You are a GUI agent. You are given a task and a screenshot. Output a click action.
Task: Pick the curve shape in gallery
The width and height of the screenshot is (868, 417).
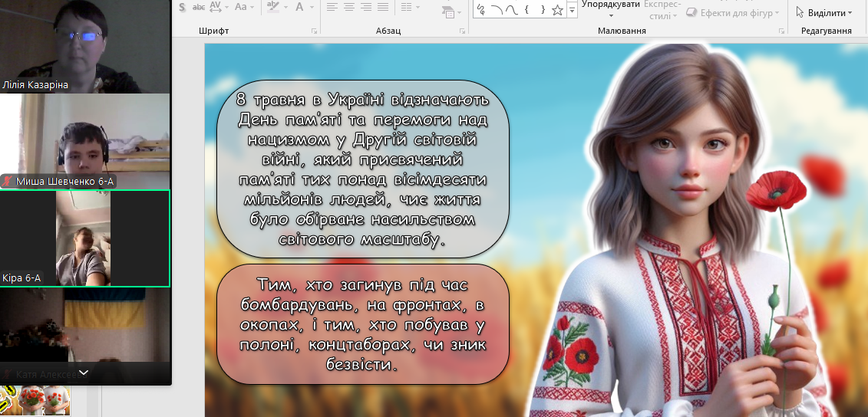tap(512, 9)
